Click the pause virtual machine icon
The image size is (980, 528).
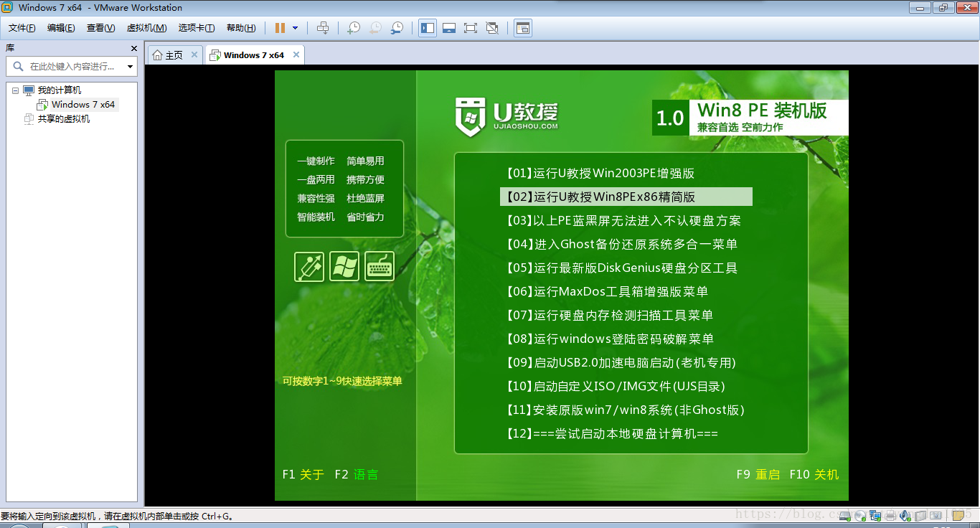point(280,28)
